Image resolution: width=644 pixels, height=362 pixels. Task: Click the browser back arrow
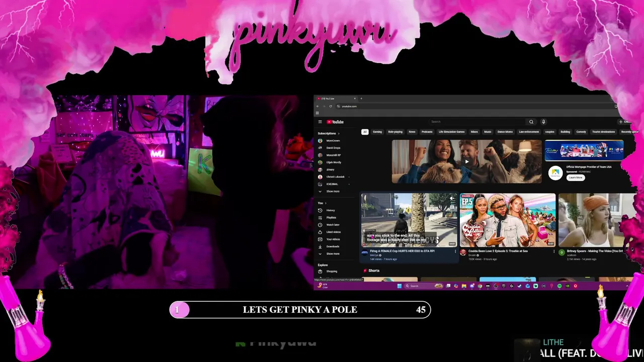[x=317, y=106]
